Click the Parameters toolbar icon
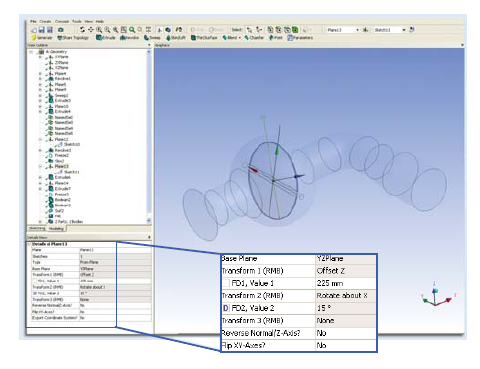 click(300, 38)
